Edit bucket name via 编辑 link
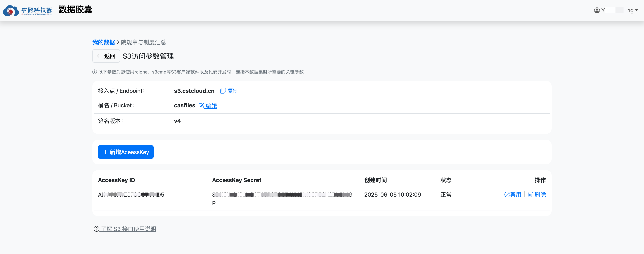Screen dimensions: 644x254 [x=211, y=106]
